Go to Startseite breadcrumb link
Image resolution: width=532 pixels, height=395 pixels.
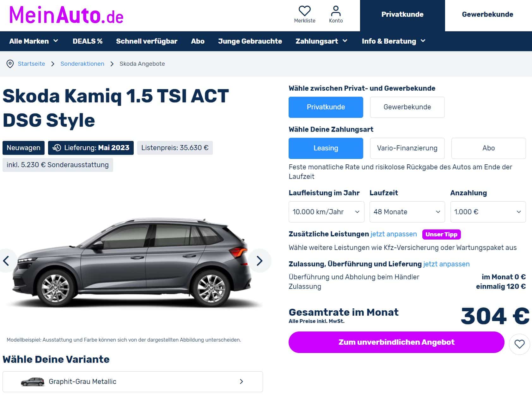pos(31,64)
